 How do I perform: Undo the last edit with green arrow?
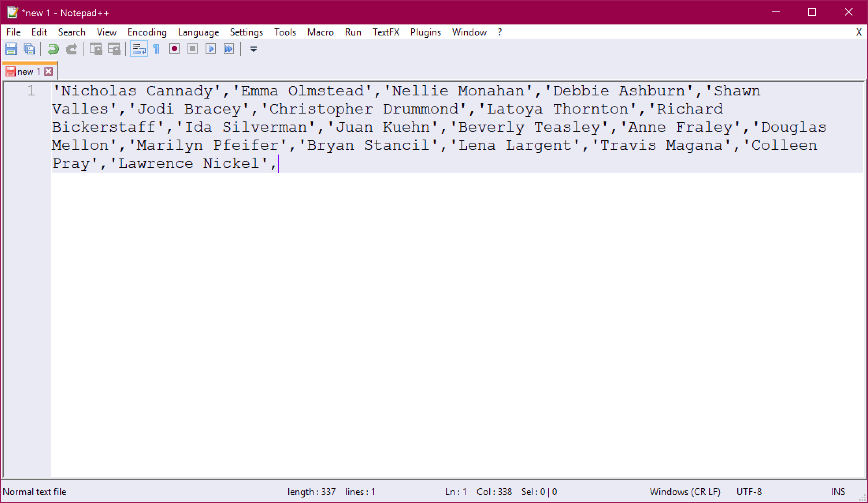coord(53,49)
